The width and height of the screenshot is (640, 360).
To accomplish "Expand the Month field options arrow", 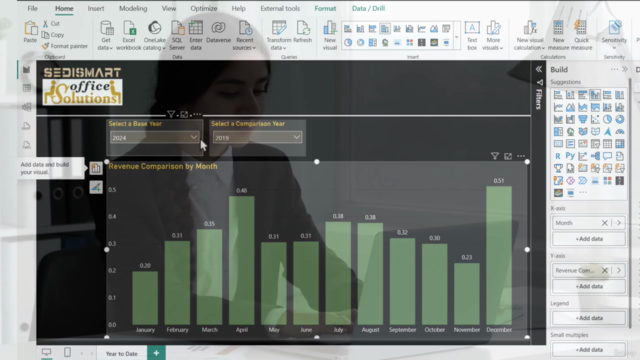I will (619, 223).
